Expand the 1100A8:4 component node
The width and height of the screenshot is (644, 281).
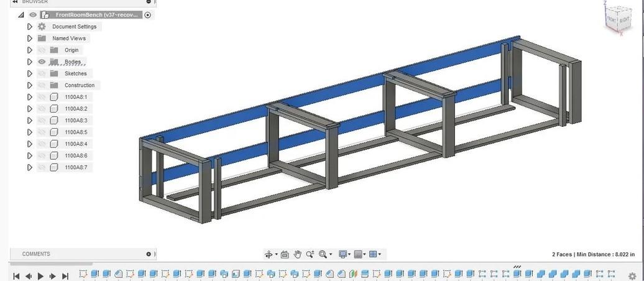tap(30, 144)
